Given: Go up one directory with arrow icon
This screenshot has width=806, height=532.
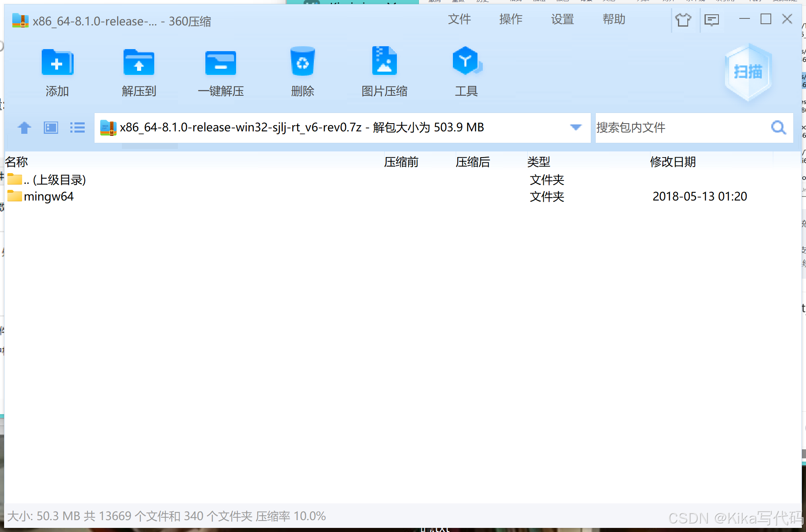Looking at the screenshot, I should (25, 128).
